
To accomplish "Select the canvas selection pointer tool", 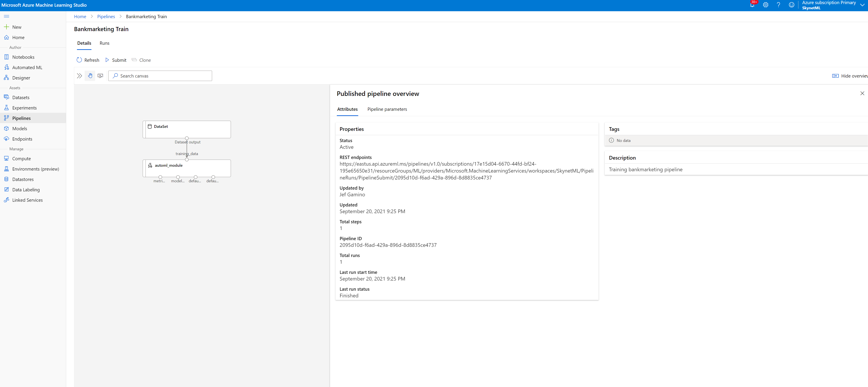I will click(x=100, y=76).
